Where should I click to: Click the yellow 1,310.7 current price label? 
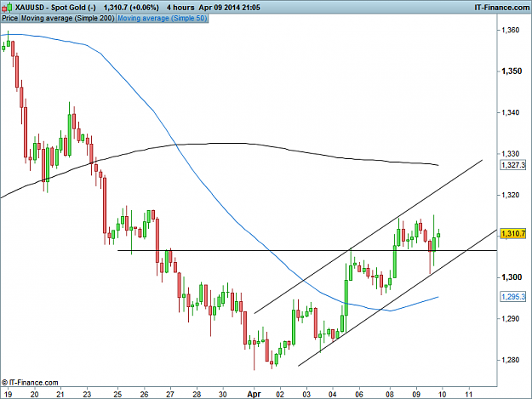coord(513,234)
